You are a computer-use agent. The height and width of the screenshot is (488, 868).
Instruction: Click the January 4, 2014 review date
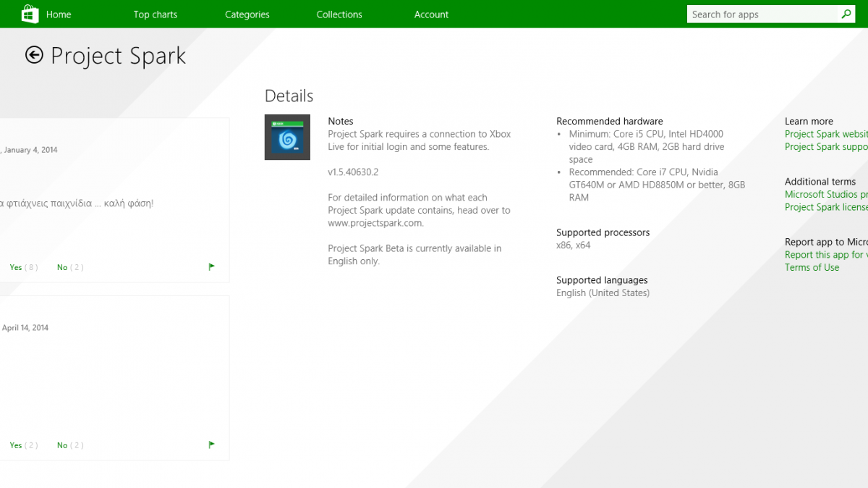click(29, 150)
